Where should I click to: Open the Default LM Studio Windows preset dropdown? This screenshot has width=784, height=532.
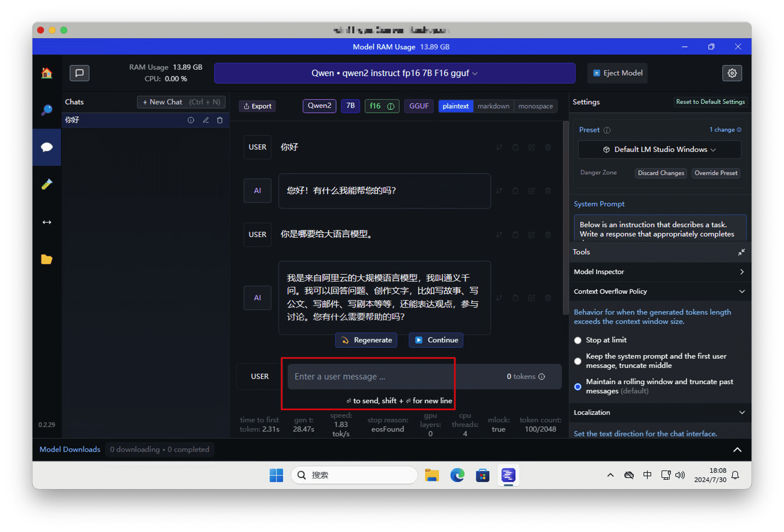659,149
